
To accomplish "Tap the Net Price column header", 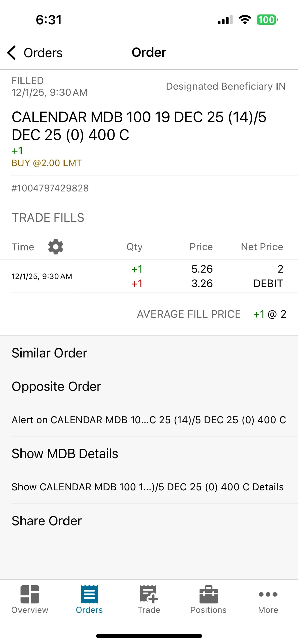I will click(262, 247).
